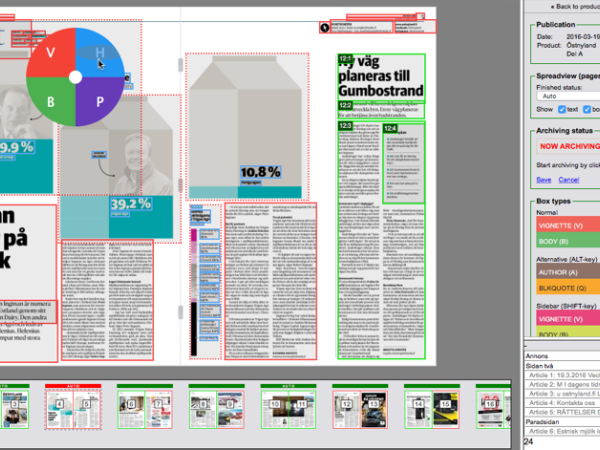
Task: Select the 12:2 box label under headline
Action: 345,105
